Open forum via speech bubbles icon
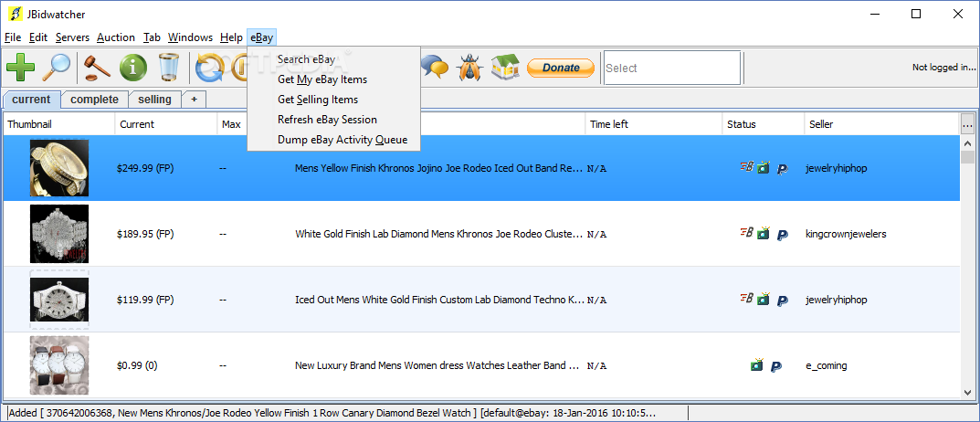Viewport: 980px width, 422px height. (435, 67)
